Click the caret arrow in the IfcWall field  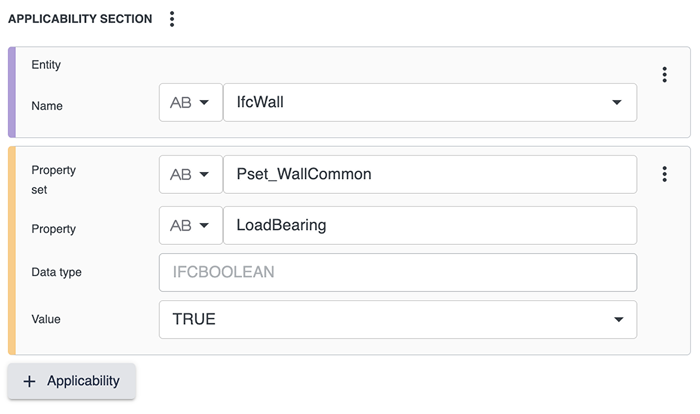pos(615,102)
